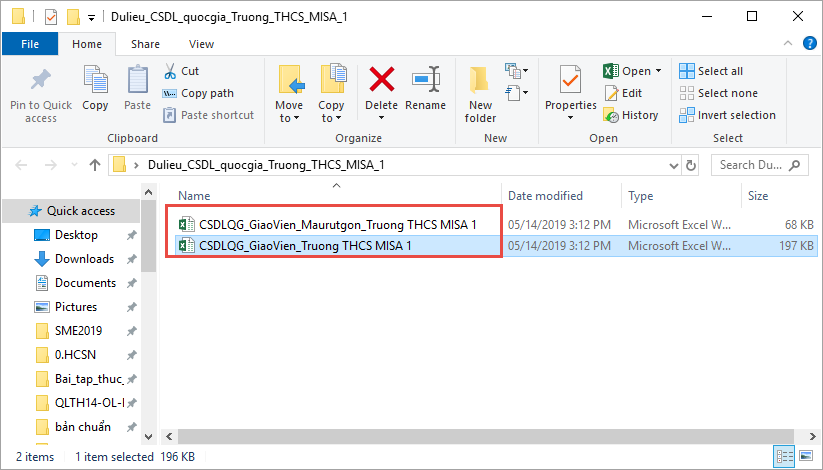The image size is (823, 470).
Task: Sort by the Name column header
Action: [194, 196]
